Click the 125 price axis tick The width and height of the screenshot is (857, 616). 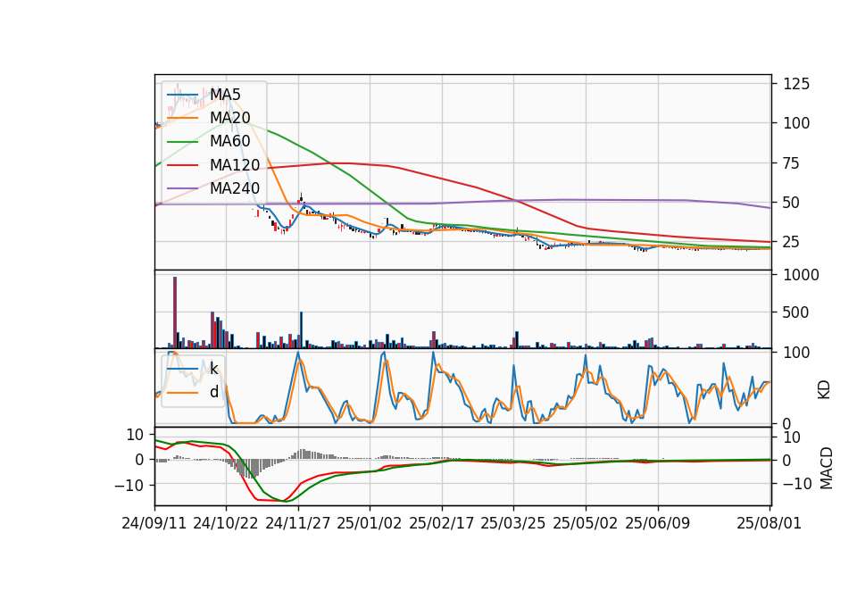(796, 84)
